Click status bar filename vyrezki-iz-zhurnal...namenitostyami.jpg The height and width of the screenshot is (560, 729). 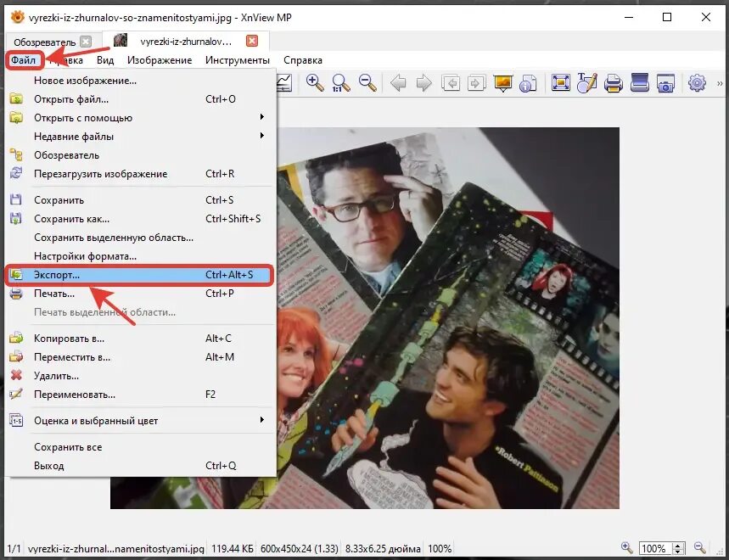coord(115,548)
